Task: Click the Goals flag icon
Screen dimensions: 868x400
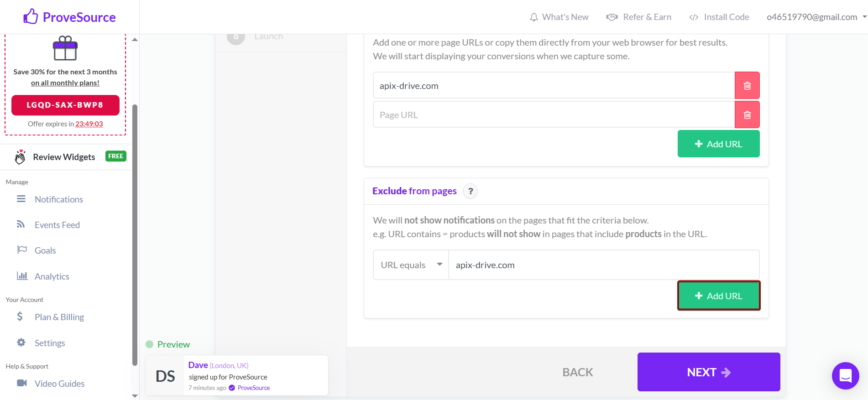Action: [x=22, y=250]
